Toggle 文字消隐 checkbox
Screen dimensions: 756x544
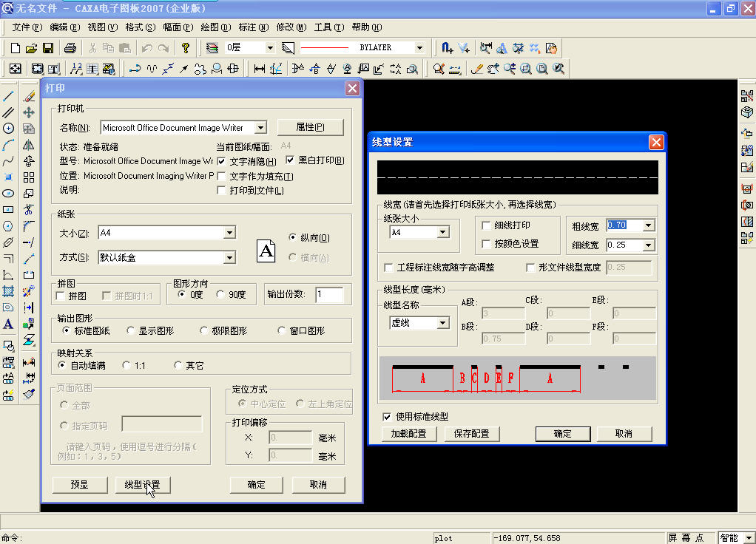[x=222, y=161]
